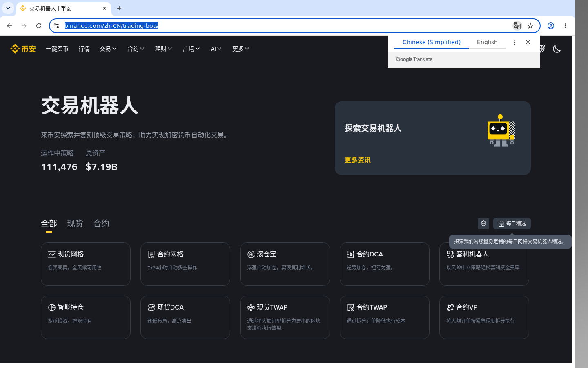Open Chrome profile icon
588x368 pixels.
point(551,26)
